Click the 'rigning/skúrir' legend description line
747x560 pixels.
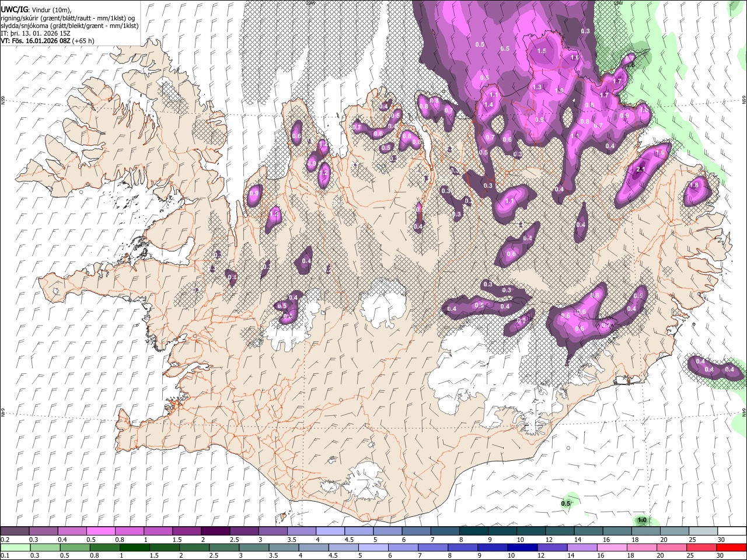pyautogui.click(x=68, y=18)
